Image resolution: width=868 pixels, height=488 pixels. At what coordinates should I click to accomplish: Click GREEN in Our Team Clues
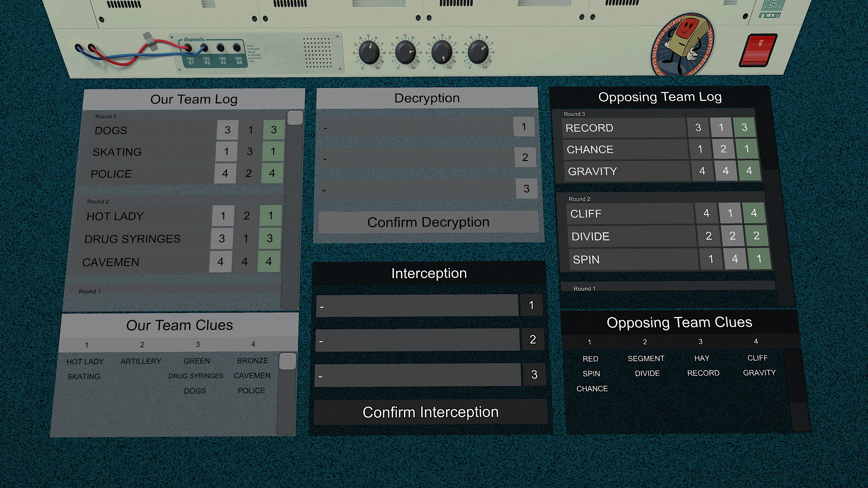point(197,361)
